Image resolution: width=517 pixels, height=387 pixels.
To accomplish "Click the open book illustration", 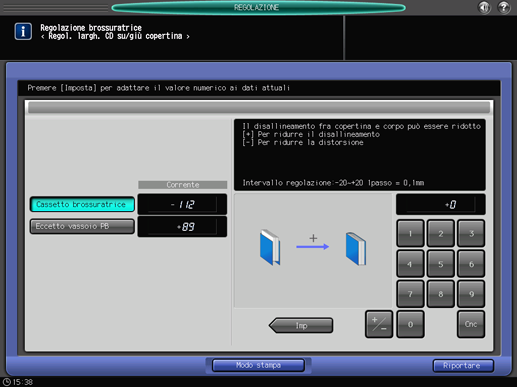I will [270, 247].
